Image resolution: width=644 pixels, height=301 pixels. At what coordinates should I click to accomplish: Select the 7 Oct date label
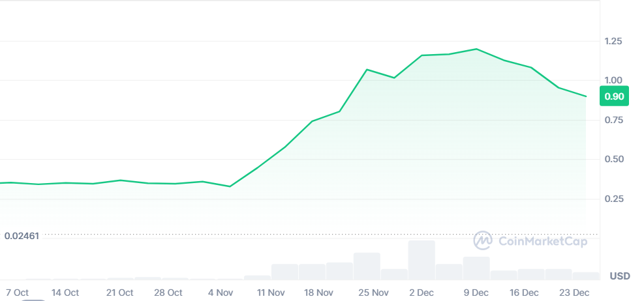(x=17, y=293)
